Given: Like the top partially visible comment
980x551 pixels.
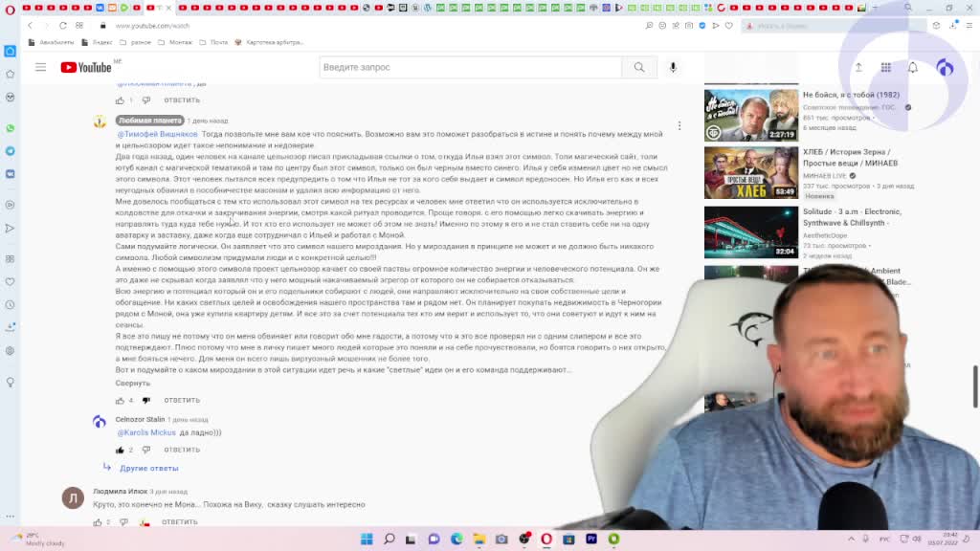Looking at the screenshot, I should [120, 100].
